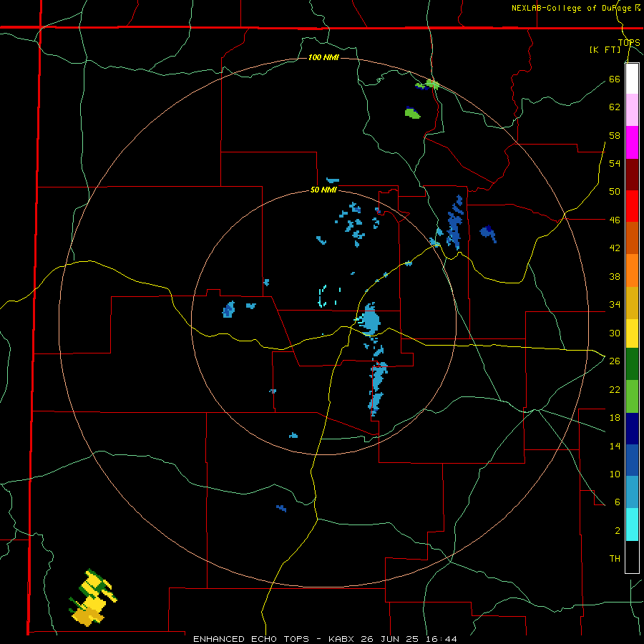Click the yellow 30 kft legend swatch
Screen dimensions: 644x644
(x=632, y=333)
